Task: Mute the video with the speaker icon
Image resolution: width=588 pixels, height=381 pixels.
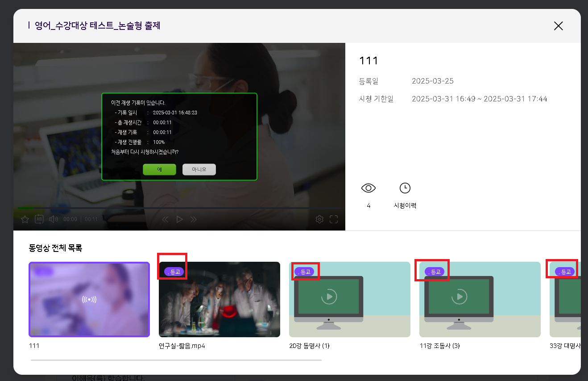Action: pyautogui.click(x=54, y=219)
